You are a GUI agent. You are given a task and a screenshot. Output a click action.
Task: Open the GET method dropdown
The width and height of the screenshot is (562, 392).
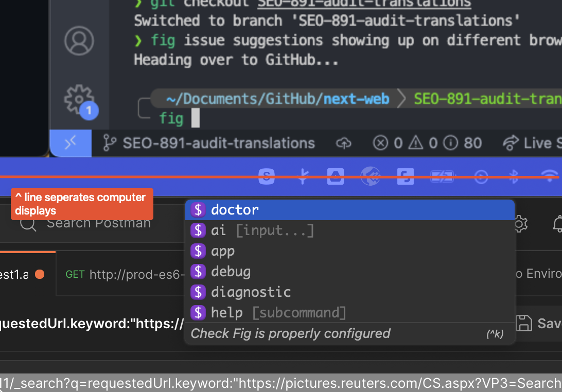tap(75, 274)
